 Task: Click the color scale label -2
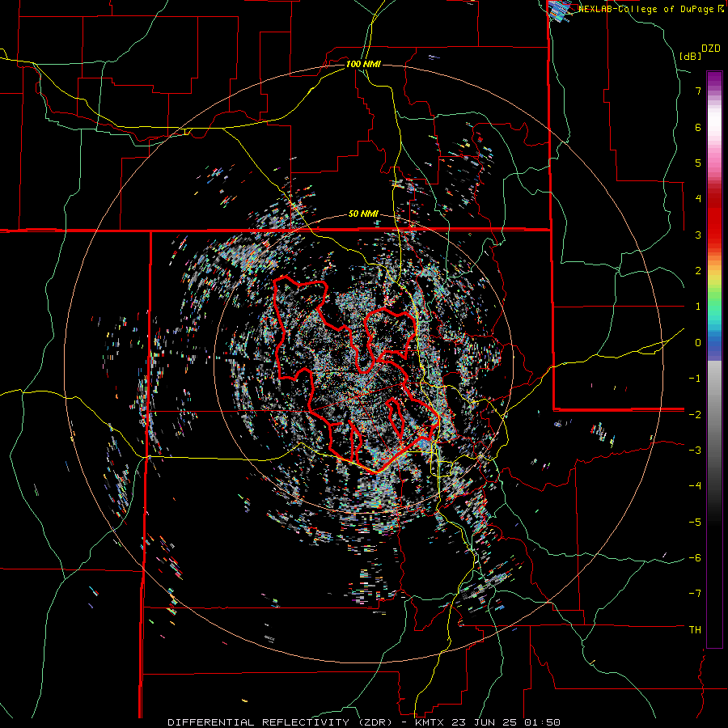pyautogui.click(x=695, y=414)
